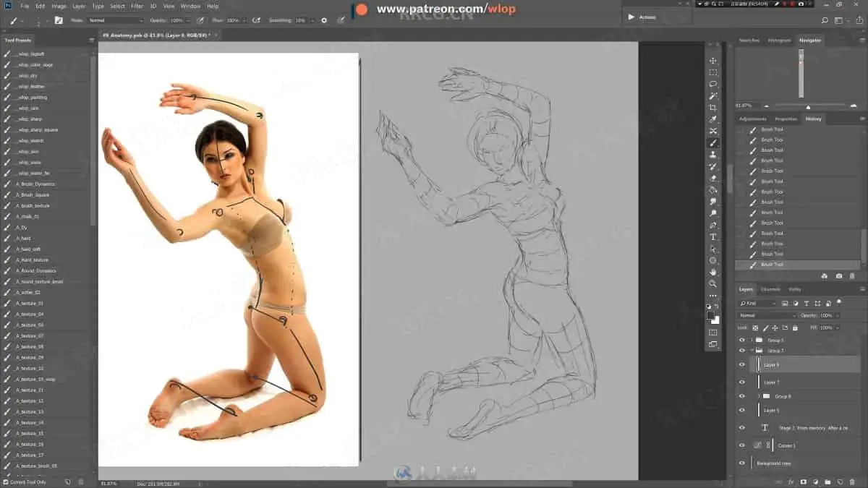Toggle the Current Tool Only checkbox
Screen dimensions: 868x488
tap(7, 481)
